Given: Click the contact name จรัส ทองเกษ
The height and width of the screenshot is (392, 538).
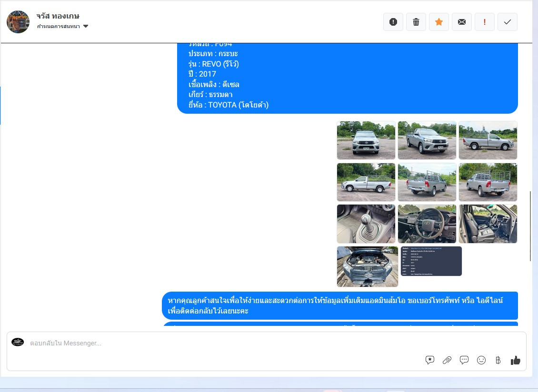Looking at the screenshot, I should point(58,16).
